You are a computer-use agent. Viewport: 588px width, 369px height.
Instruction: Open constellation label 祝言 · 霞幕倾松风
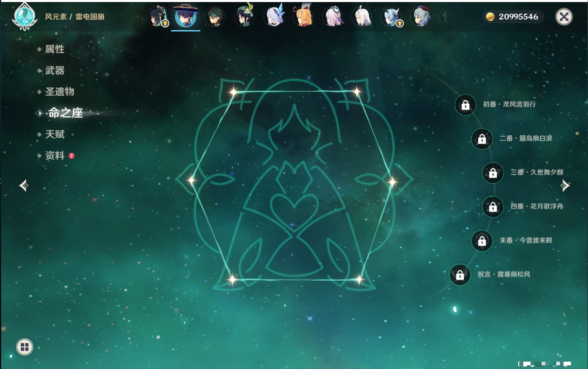point(504,274)
